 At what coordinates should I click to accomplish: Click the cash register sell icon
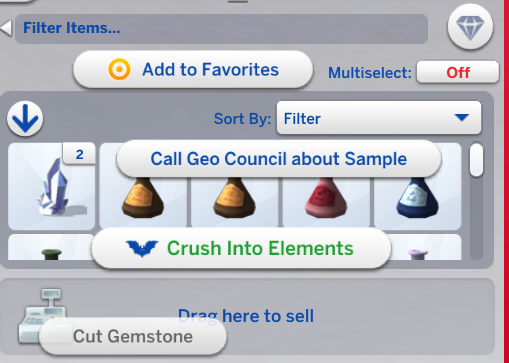(x=42, y=315)
